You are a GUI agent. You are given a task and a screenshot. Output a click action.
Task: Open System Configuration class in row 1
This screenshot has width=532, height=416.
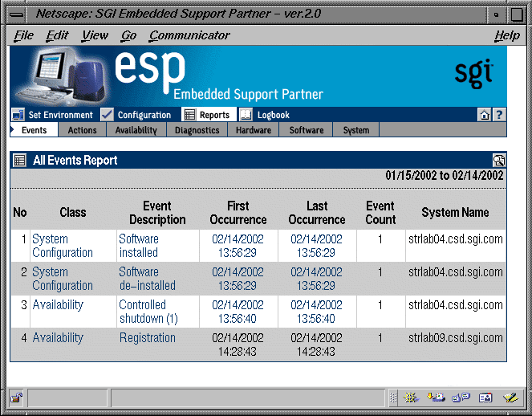63,246
